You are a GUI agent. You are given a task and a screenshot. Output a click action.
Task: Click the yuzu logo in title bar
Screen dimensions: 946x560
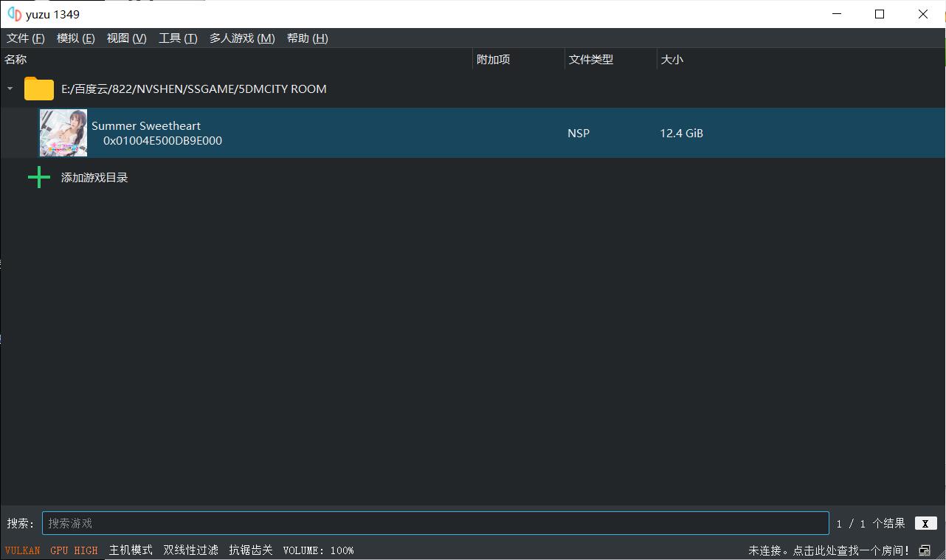pyautogui.click(x=14, y=14)
